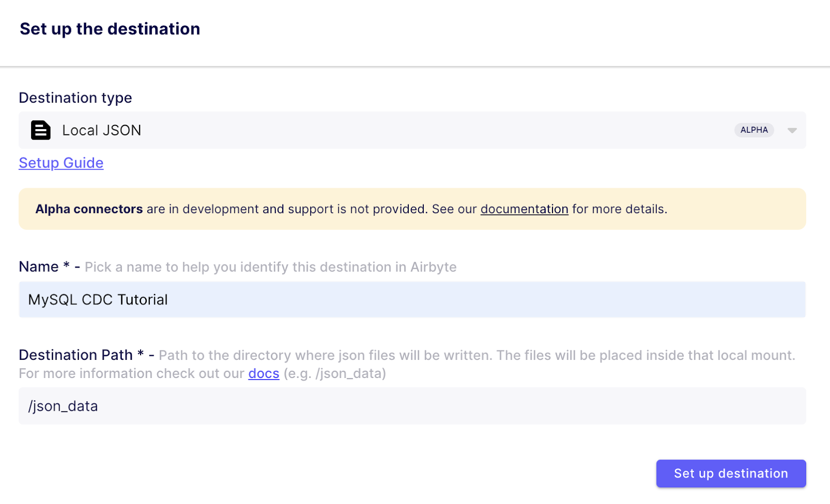Click the "Pick a name" hint text

pos(270,267)
